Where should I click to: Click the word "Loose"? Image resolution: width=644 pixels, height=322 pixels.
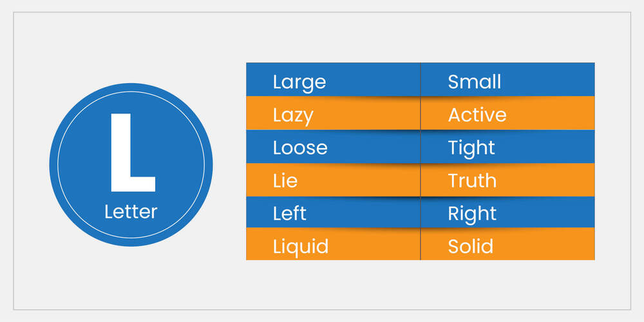tap(300, 148)
